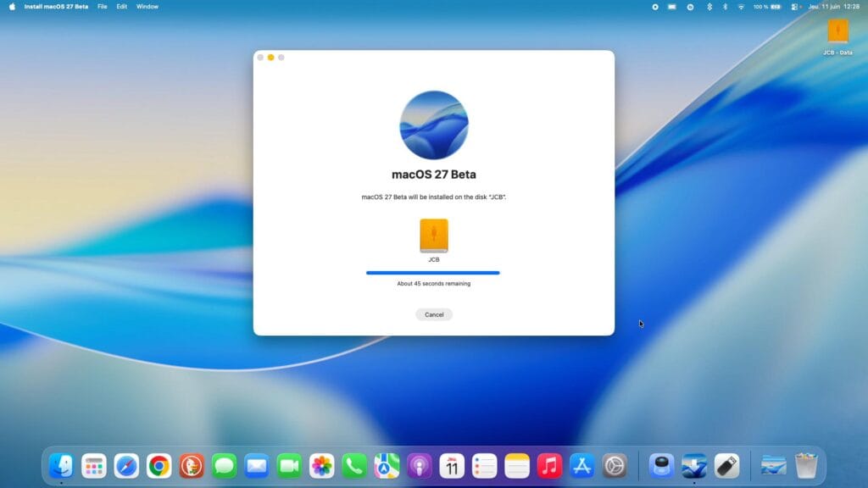The width and height of the screenshot is (868, 488).
Task: Cancel the macOS 27 Beta installation
Action: pos(434,314)
